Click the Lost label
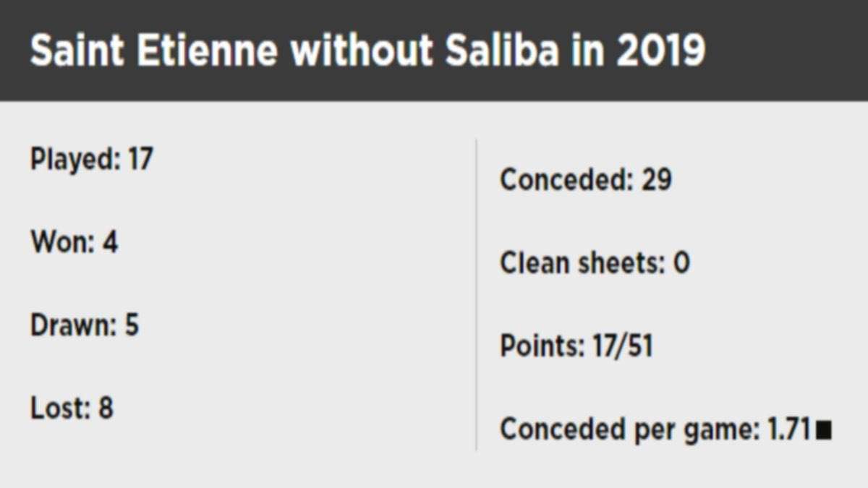868x488 pixels. [60, 408]
